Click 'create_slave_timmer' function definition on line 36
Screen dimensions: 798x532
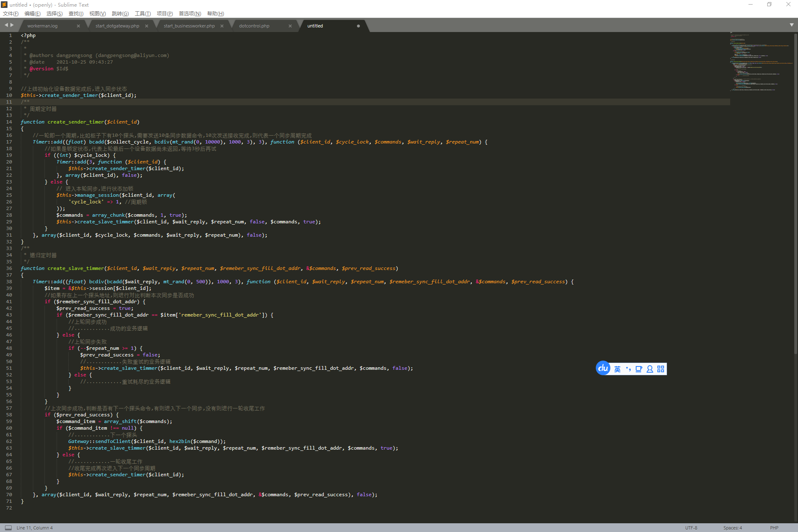[x=76, y=268]
